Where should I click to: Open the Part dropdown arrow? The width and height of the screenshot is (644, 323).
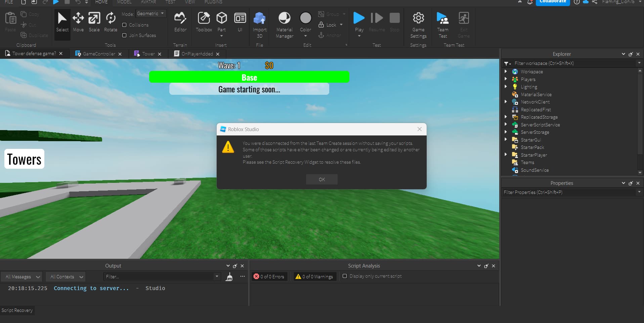click(221, 36)
